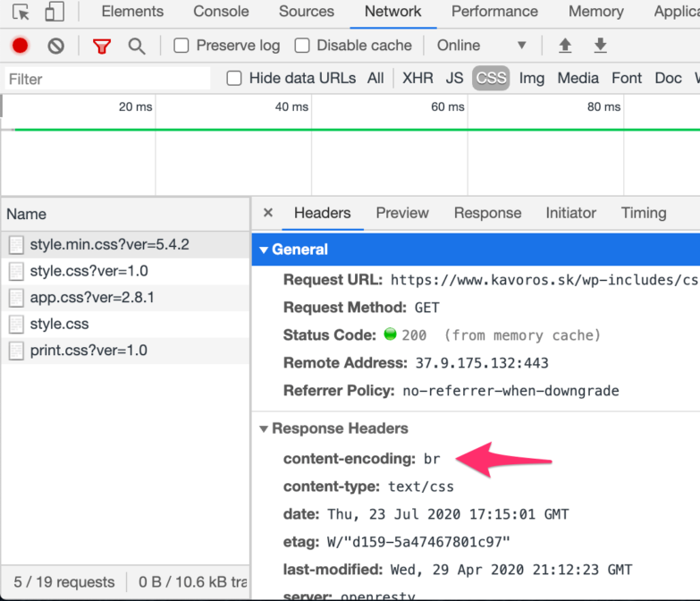Open the Online throttling dropdown
This screenshot has width=700, height=601.
pyautogui.click(x=481, y=46)
